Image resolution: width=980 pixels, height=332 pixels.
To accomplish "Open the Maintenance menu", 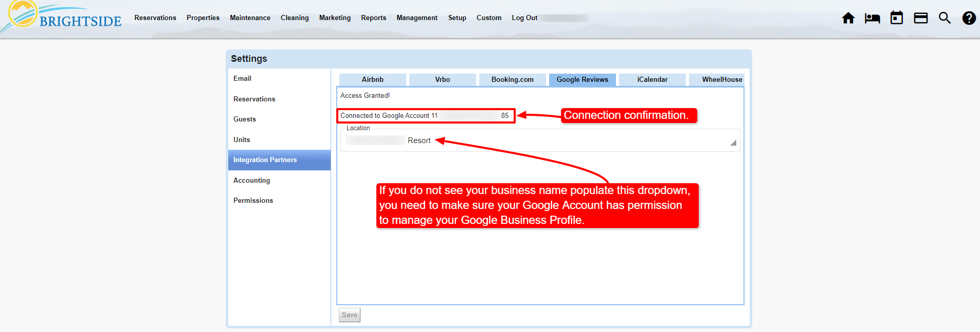I will click(250, 18).
